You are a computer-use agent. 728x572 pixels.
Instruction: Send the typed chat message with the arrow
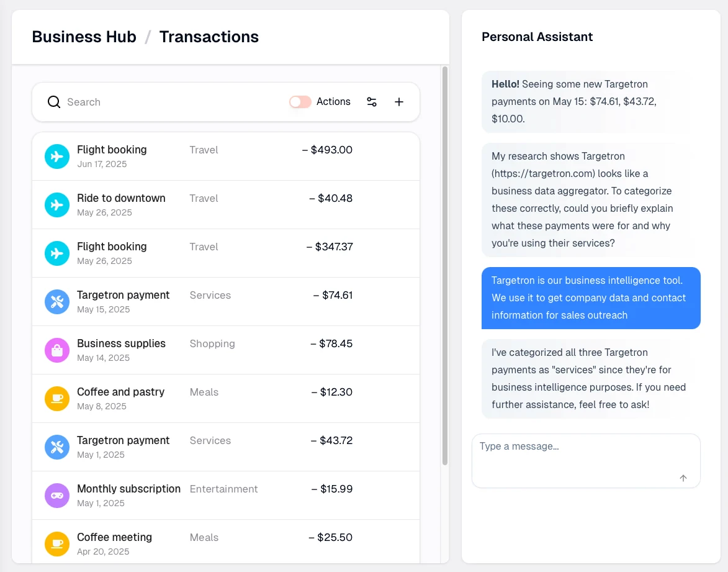(683, 478)
